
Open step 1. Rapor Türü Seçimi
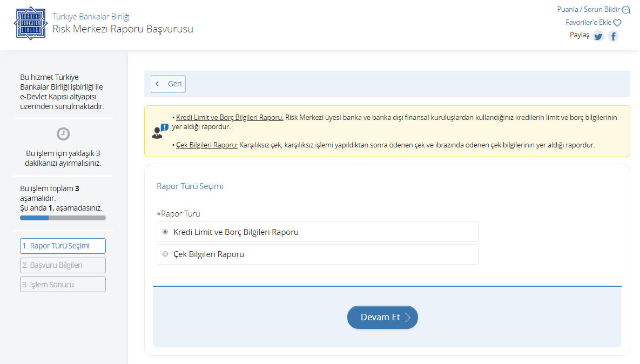click(63, 246)
